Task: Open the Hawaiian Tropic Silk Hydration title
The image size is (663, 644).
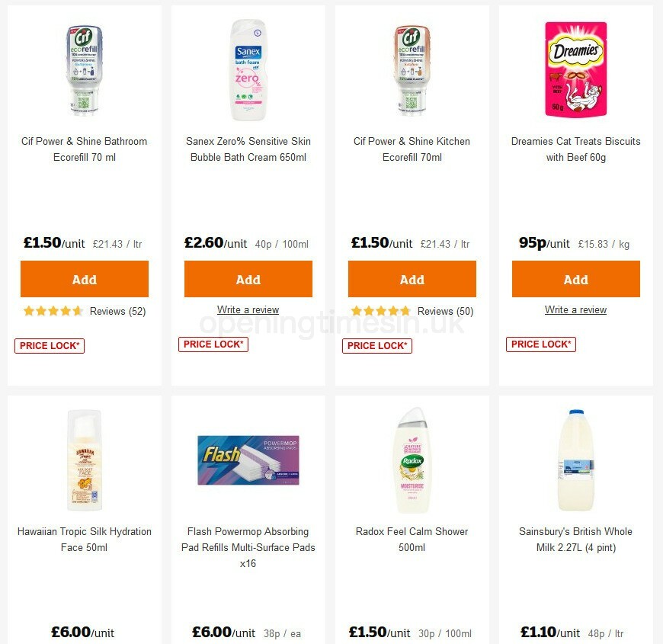Action: (x=84, y=539)
